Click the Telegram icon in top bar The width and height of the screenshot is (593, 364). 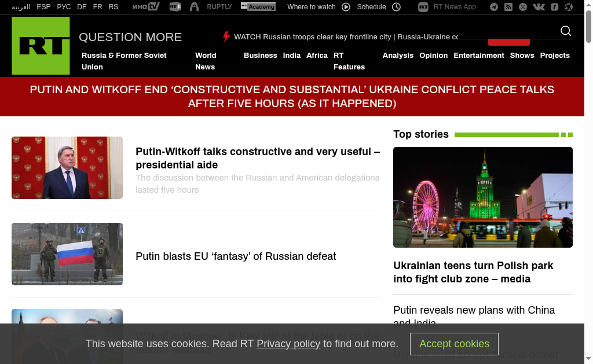[x=494, y=7]
